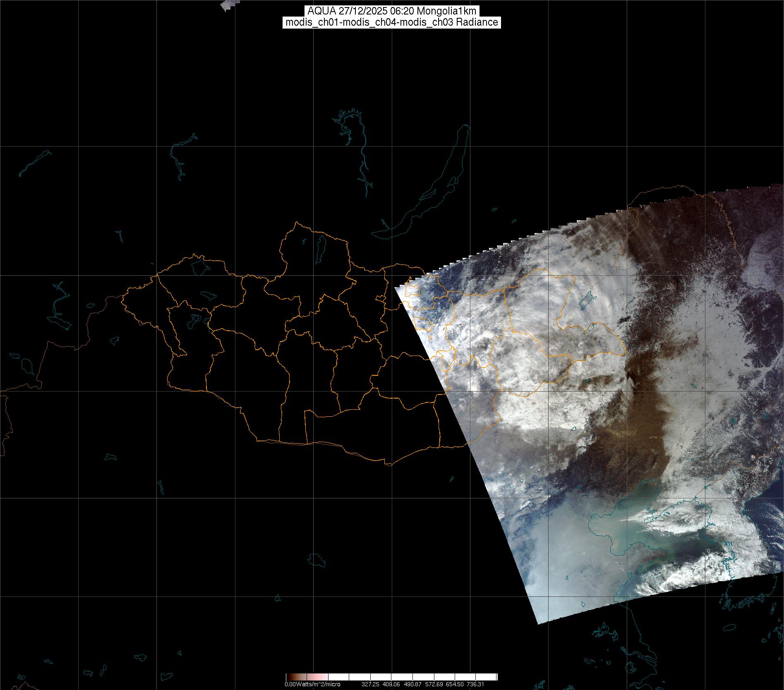
Task: Click the lake outlined in the swath's cloudy northeast
Action: [x=587, y=300]
